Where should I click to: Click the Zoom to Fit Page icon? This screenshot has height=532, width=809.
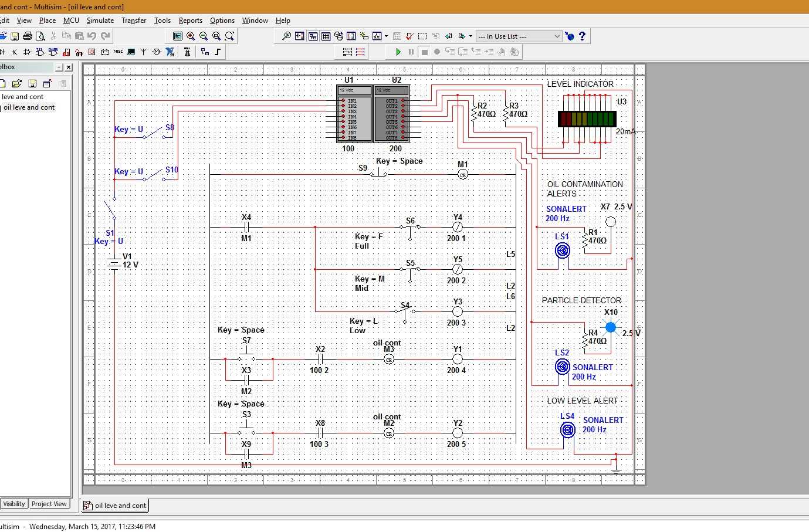coord(229,36)
